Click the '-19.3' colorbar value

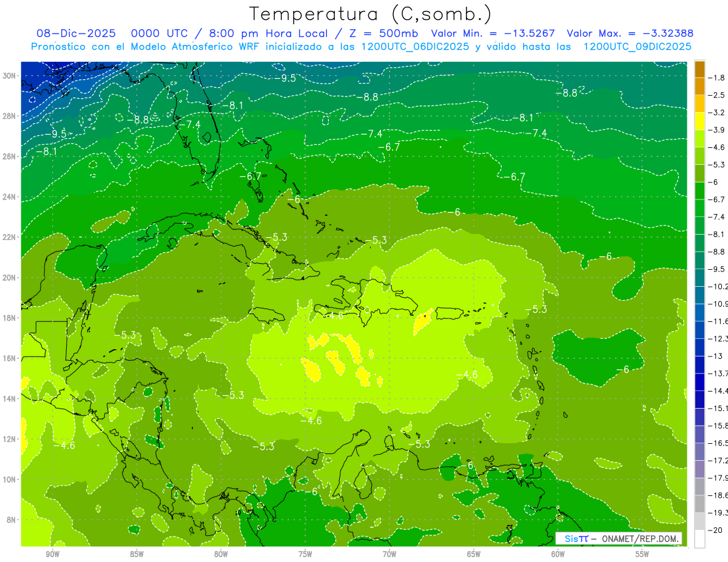tap(718, 512)
